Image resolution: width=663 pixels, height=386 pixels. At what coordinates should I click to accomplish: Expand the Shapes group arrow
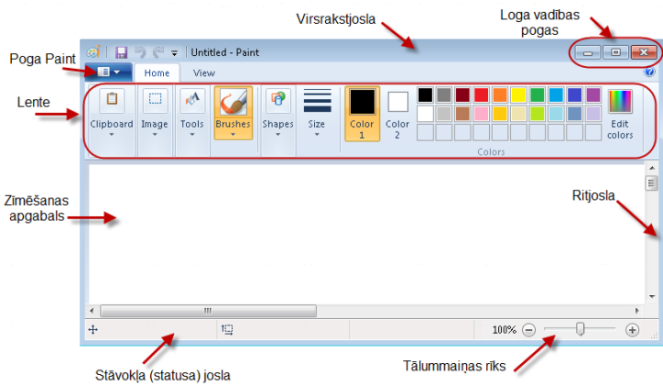point(278,134)
